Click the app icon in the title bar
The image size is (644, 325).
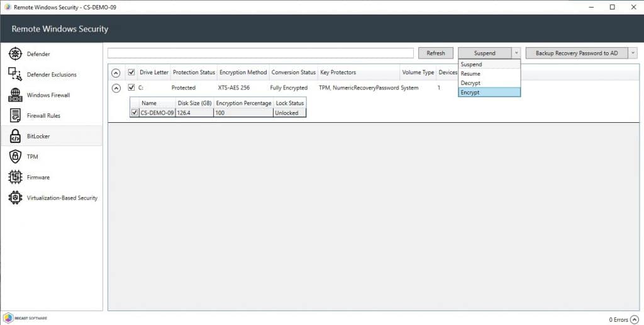tap(8, 7)
